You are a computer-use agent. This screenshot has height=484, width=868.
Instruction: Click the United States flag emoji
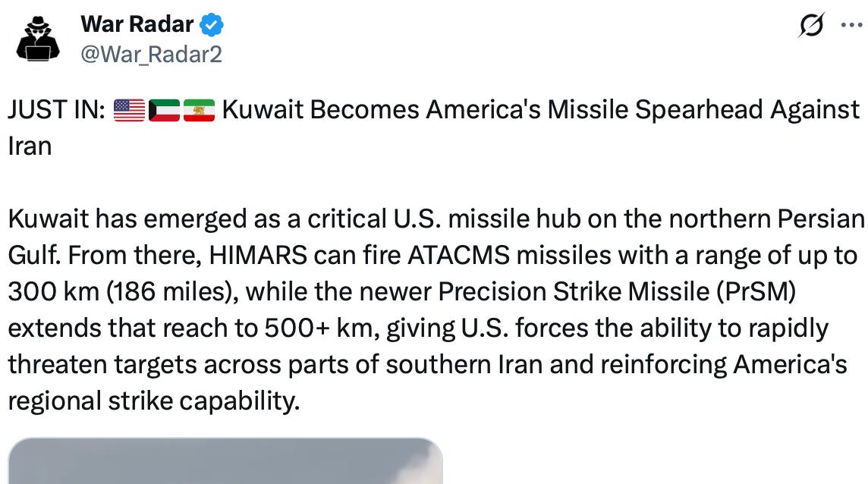[x=129, y=110]
